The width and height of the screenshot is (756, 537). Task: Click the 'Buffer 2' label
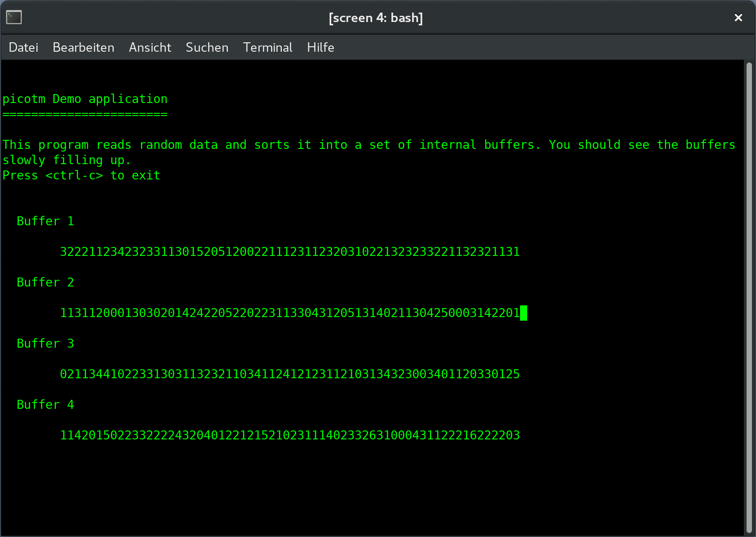[x=45, y=282]
